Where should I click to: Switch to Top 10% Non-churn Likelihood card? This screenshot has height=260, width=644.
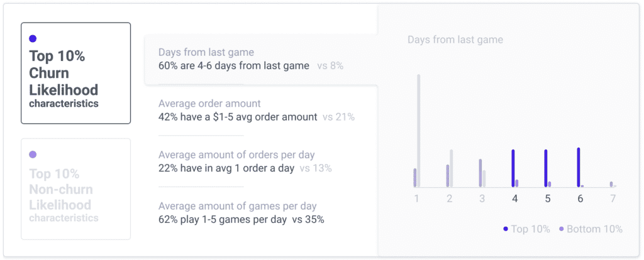(76, 189)
